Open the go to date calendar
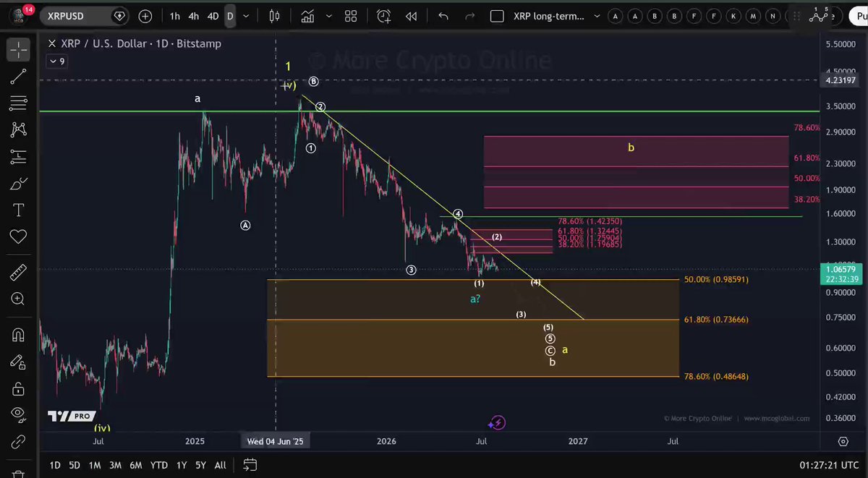The height and width of the screenshot is (478, 868). [250, 465]
